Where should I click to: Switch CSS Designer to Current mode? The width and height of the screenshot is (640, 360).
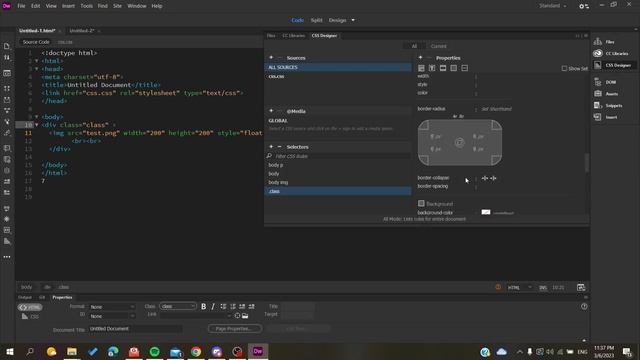(x=439, y=46)
